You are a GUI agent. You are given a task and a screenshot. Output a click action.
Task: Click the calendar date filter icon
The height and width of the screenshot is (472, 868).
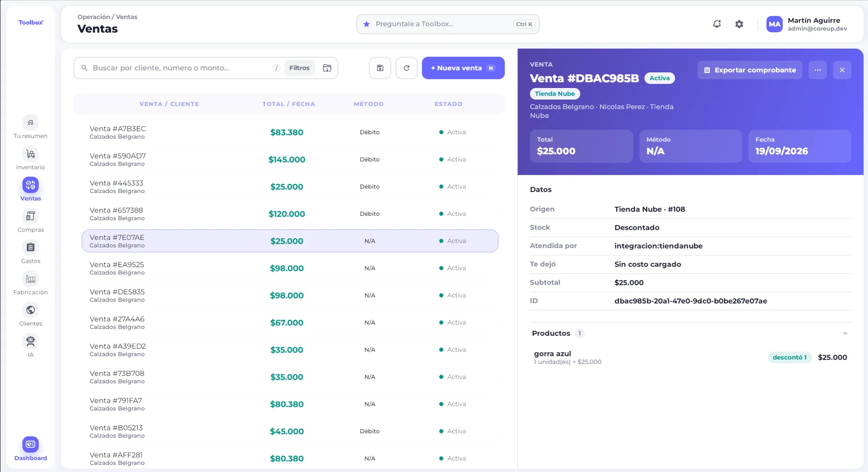[327, 68]
